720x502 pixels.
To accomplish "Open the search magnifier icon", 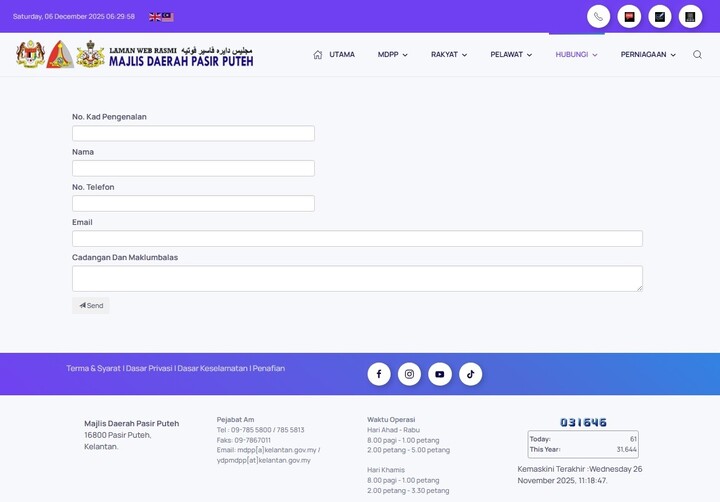I will [x=697, y=55].
